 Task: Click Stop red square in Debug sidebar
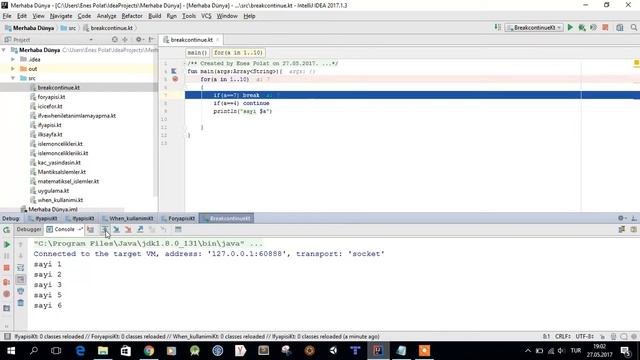[x=7, y=268]
